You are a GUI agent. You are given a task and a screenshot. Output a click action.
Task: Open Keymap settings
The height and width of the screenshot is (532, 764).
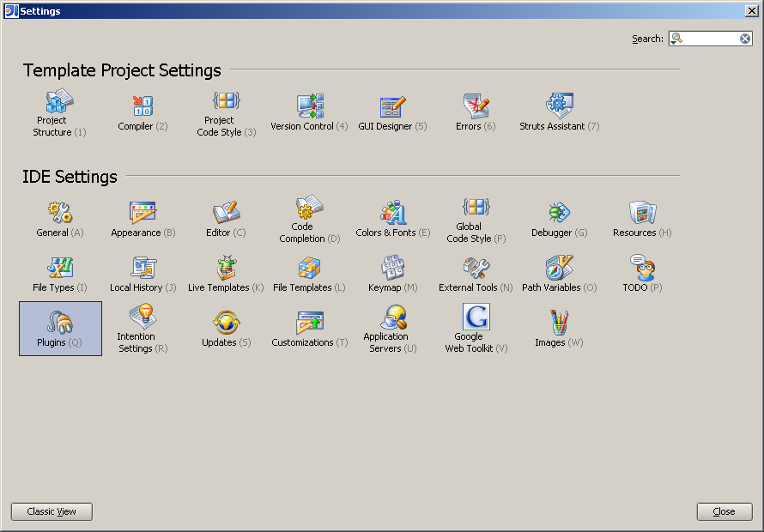pos(392,274)
